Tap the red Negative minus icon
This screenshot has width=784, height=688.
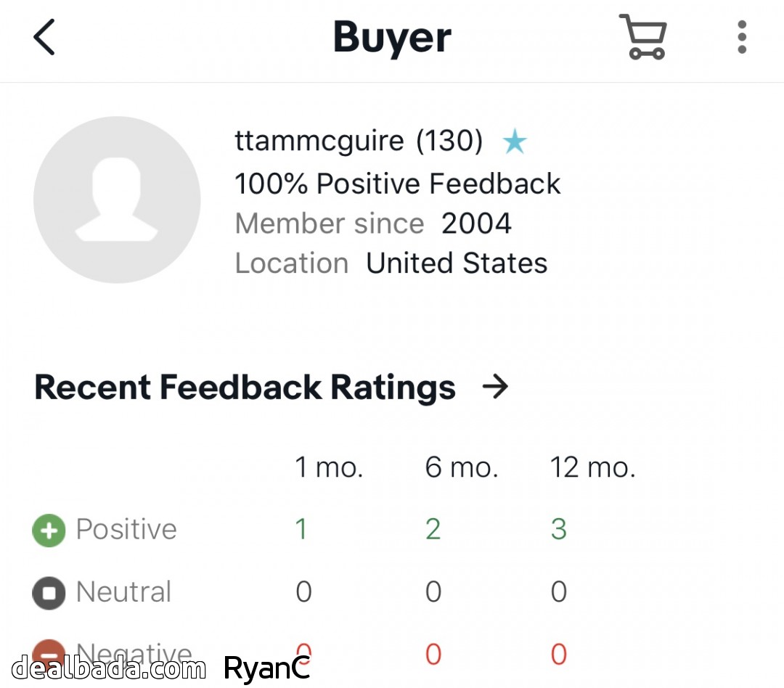49,650
